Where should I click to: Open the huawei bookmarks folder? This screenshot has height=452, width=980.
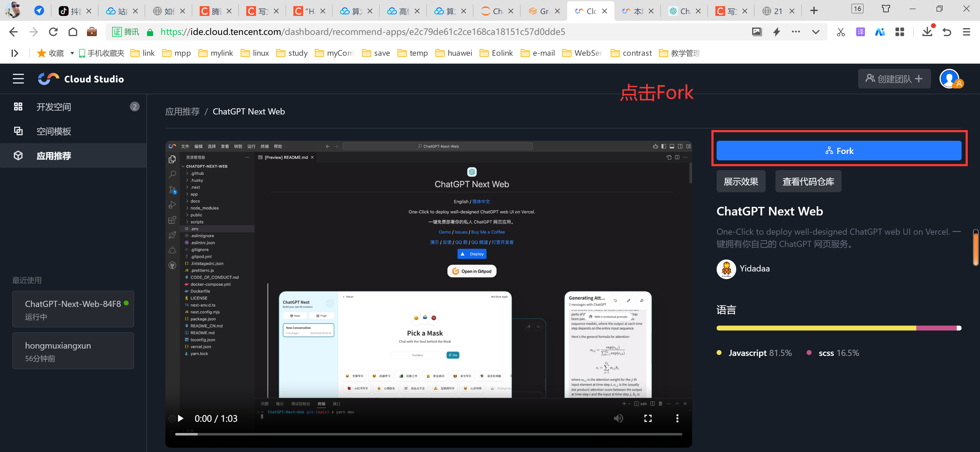tap(454, 53)
